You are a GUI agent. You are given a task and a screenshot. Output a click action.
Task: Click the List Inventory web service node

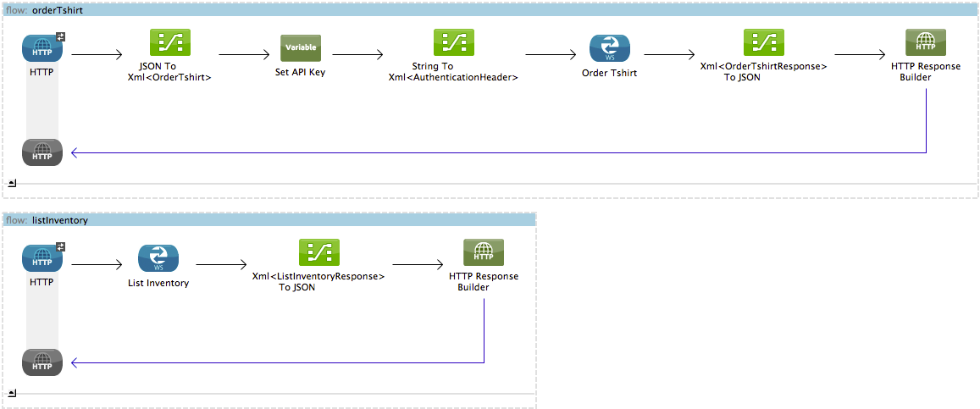tap(158, 258)
